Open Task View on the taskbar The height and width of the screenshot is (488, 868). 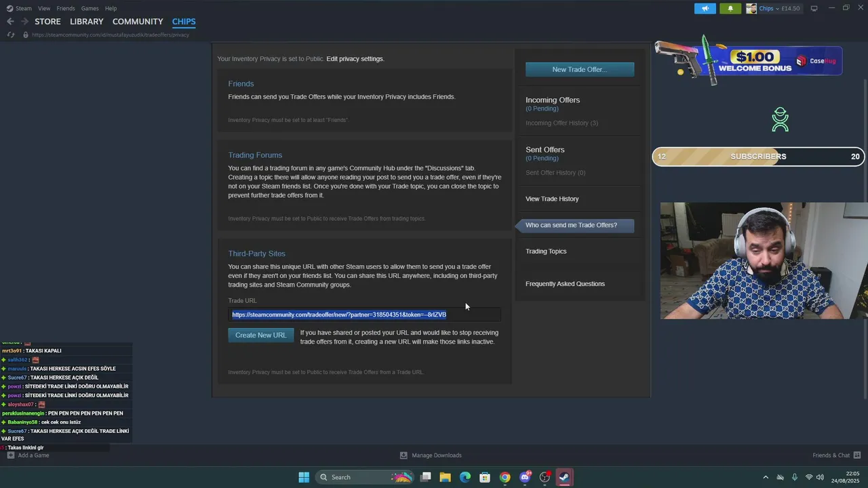[426, 477]
